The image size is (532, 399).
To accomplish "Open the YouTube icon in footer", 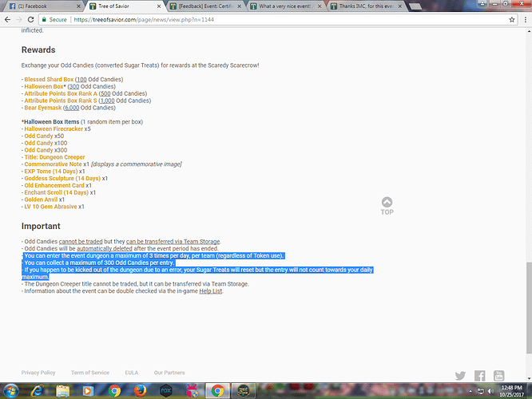I will pyautogui.click(x=499, y=375).
